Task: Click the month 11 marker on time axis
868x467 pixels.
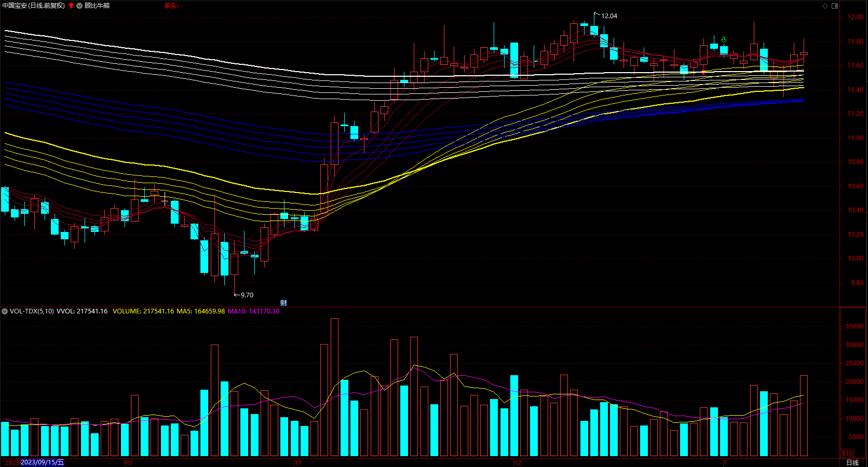Action: click(x=298, y=462)
